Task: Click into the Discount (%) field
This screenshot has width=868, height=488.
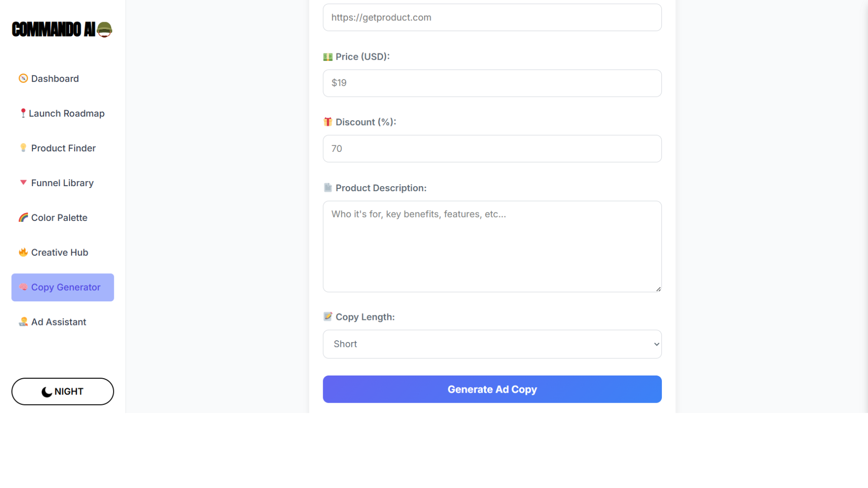Action: click(492, 149)
